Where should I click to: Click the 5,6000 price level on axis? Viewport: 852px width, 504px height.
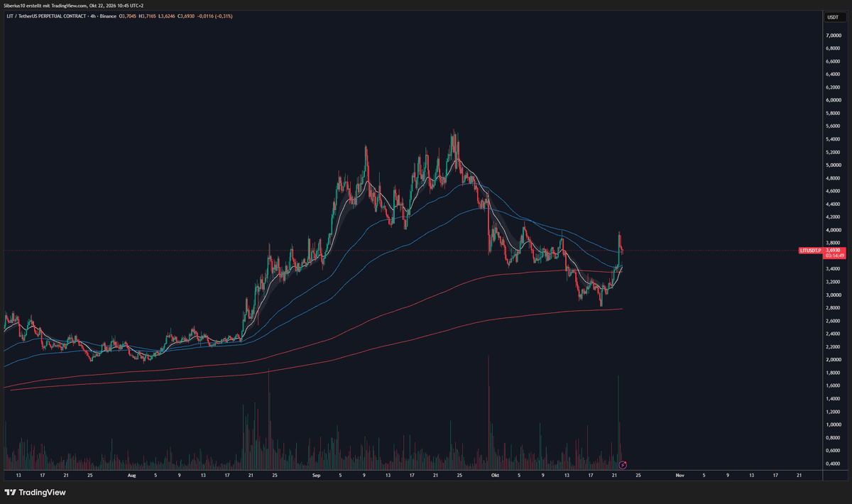[x=834, y=126]
